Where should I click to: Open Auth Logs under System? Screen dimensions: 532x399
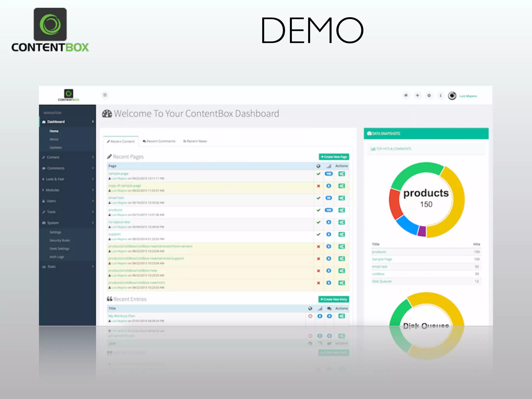pyautogui.click(x=57, y=257)
